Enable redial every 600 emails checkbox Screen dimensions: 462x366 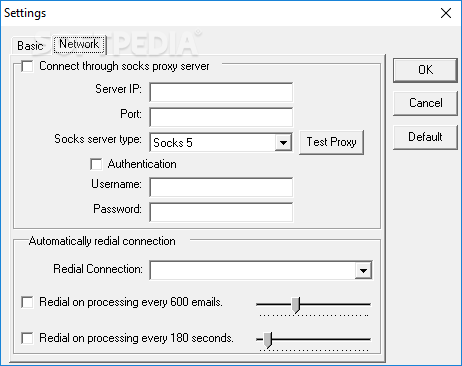27,302
